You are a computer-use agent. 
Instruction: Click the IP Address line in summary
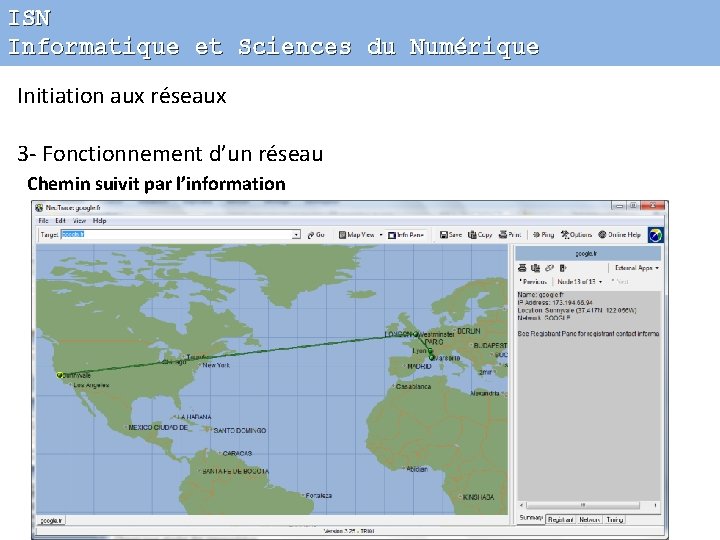pyautogui.click(x=555, y=303)
